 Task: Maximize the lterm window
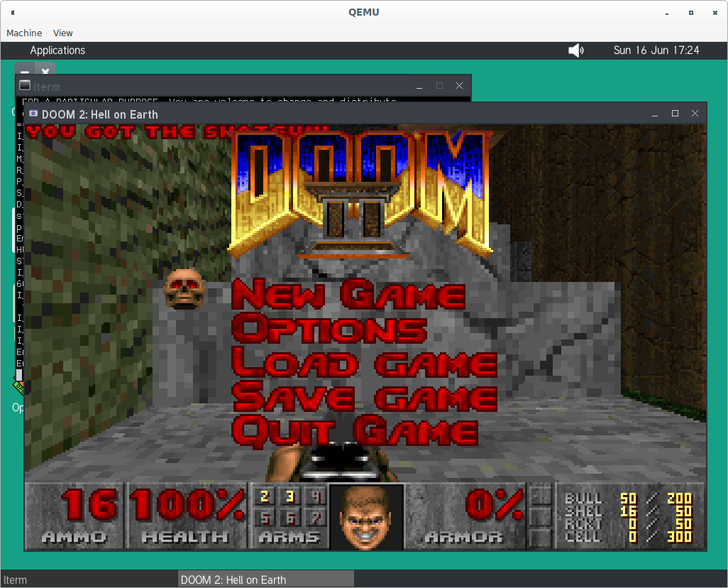440,85
